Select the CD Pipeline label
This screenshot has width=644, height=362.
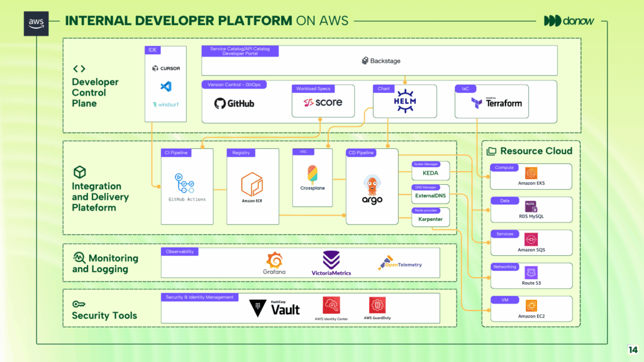tap(361, 153)
